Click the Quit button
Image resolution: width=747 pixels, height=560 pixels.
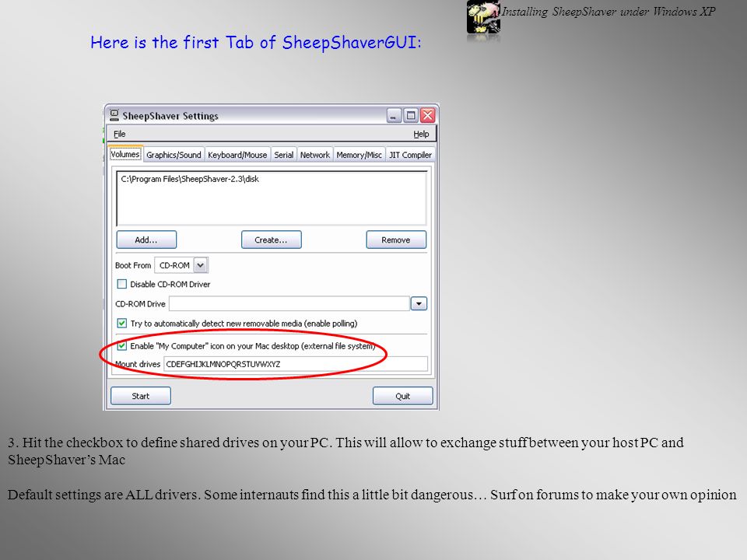[x=402, y=396]
